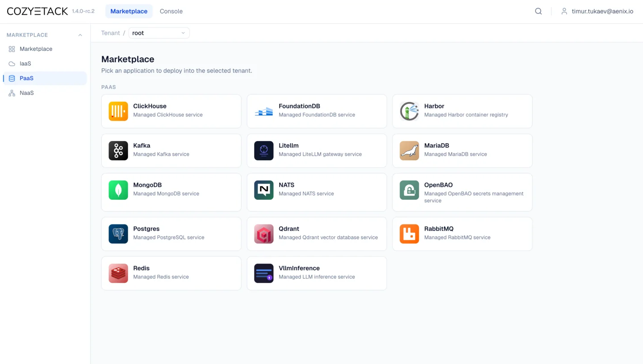The width and height of the screenshot is (643, 364).
Task: Click 'Managed PostgreSQL service' text
Action: 169,237
